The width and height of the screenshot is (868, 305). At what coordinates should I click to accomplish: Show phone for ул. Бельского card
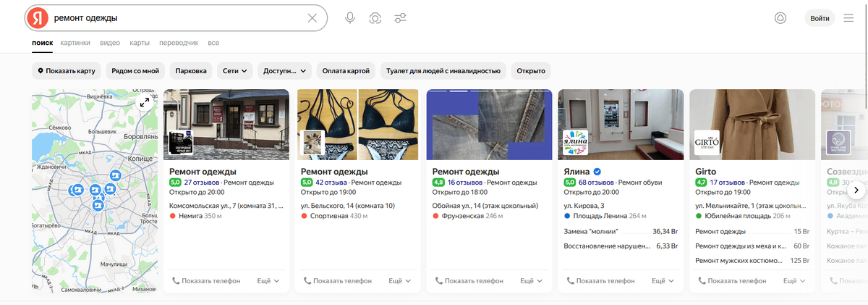[x=337, y=280]
